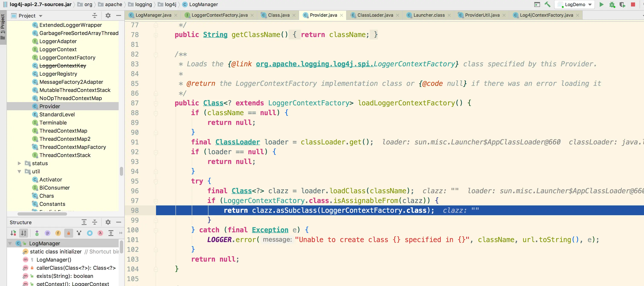This screenshot has width=644, height=286.
Task: Expand all nodes in Structure panel
Action: pyautogui.click(x=84, y=222)
